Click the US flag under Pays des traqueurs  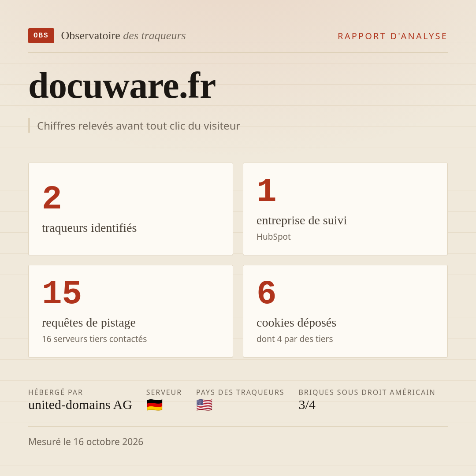205,405
